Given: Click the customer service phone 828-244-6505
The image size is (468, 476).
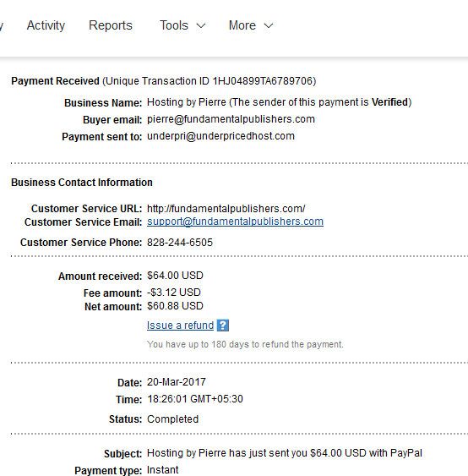Looking at the screenshot, I should point(180,243).
